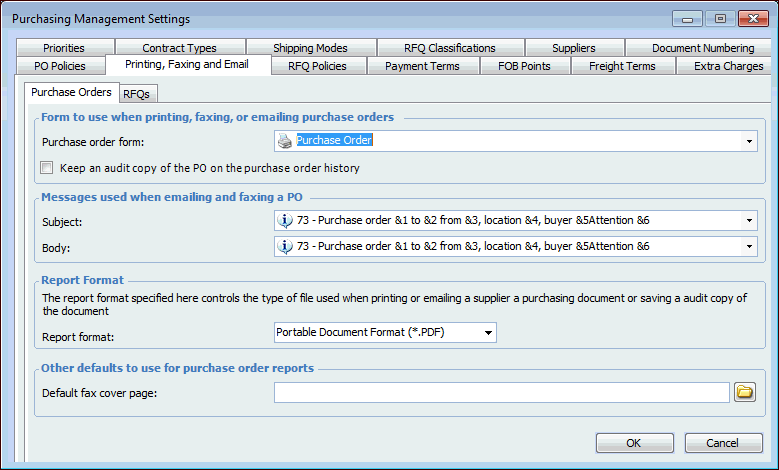Close the Purchasing Management Settings window
779x470 pixels.
click(749, 18)
